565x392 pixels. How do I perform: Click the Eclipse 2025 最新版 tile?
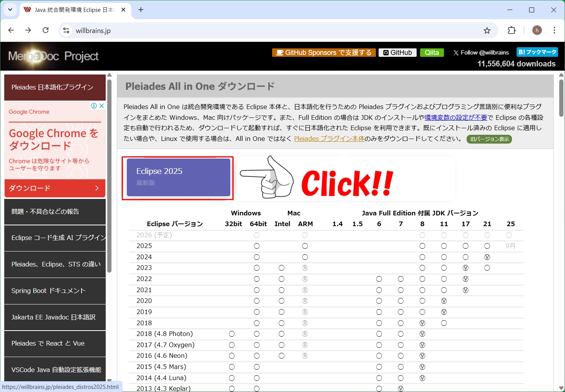[x=178, y=177]
